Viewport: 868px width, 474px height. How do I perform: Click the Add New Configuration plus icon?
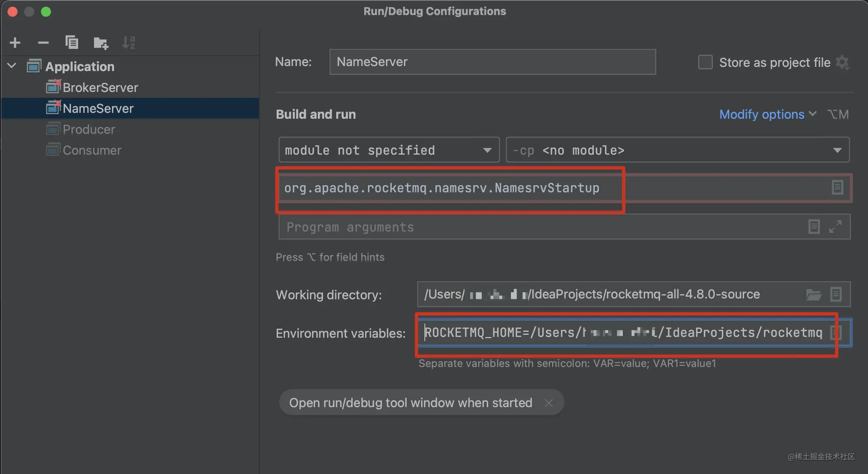(15, 43)
